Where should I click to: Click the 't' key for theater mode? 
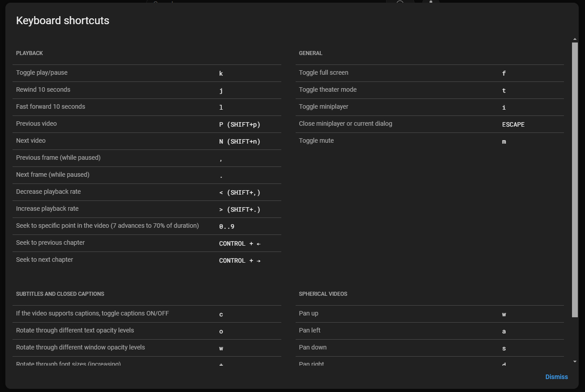point(504,90)
